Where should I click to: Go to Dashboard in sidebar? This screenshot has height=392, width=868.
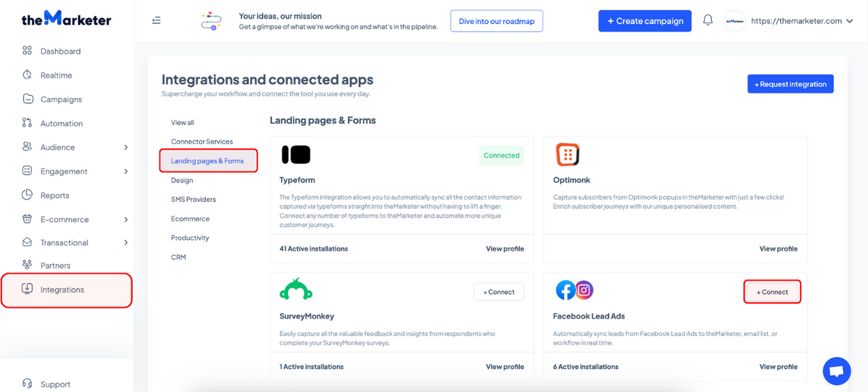pos(61,51)
